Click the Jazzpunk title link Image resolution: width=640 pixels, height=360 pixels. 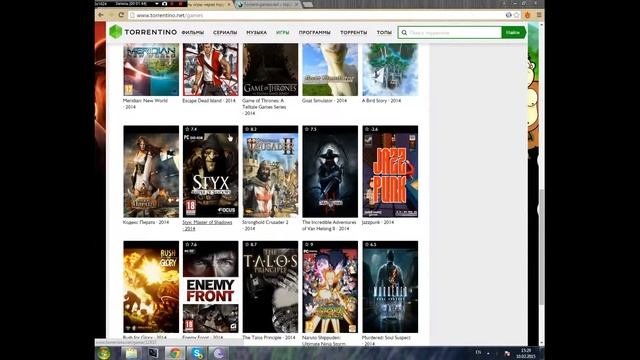click(x=378, y=222)
